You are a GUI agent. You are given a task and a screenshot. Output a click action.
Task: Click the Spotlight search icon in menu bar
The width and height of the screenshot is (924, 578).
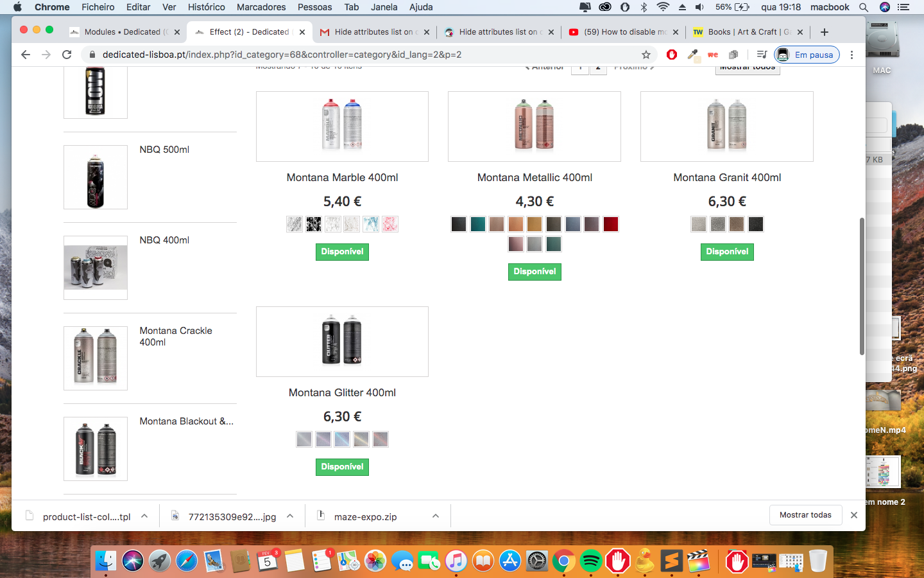[x=864, y=7]
